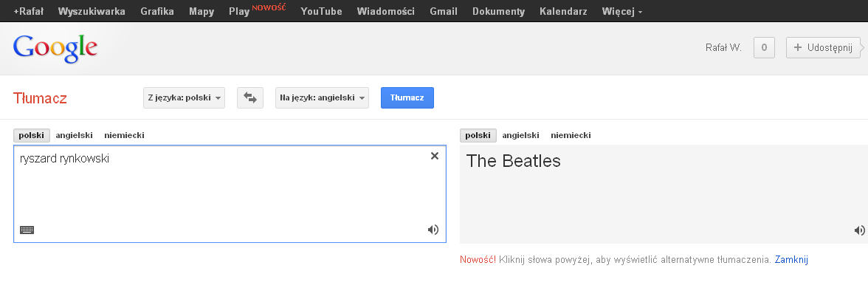868x288 pixels.
Task: Click Rafał W. account name
Action: pos(723,47)
